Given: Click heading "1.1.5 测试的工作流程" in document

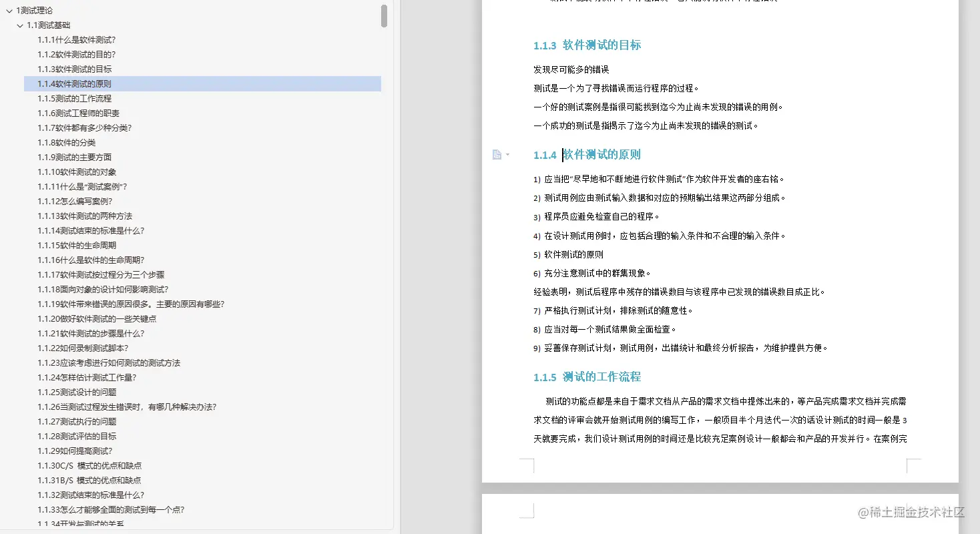Looking at the screenshot, I should pos(588,376).
